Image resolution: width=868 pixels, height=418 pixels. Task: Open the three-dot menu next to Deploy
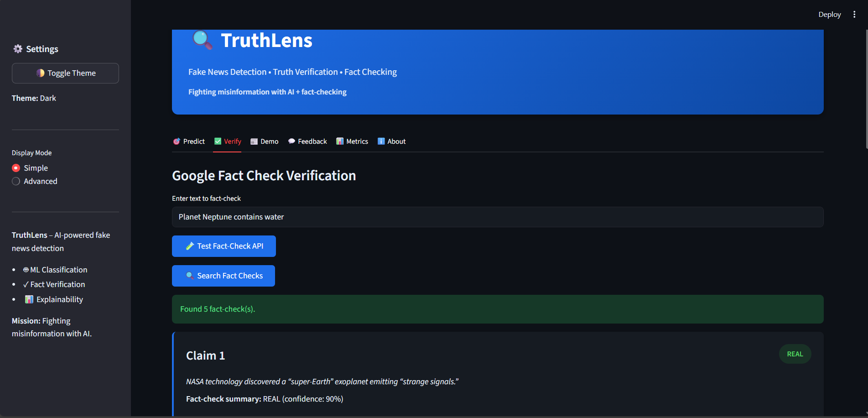tap(854, 14)
